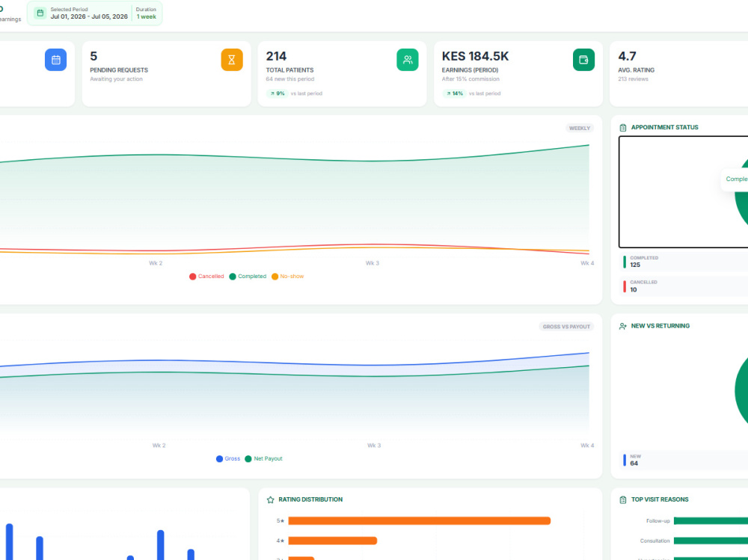
Task: Click the Rating Distribution star icon
Action: click(271, 500)
